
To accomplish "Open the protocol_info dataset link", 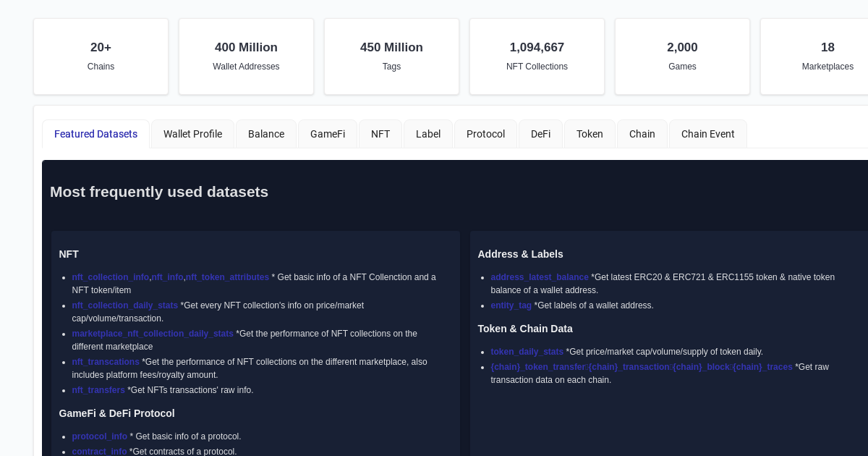I will point(99,436).
